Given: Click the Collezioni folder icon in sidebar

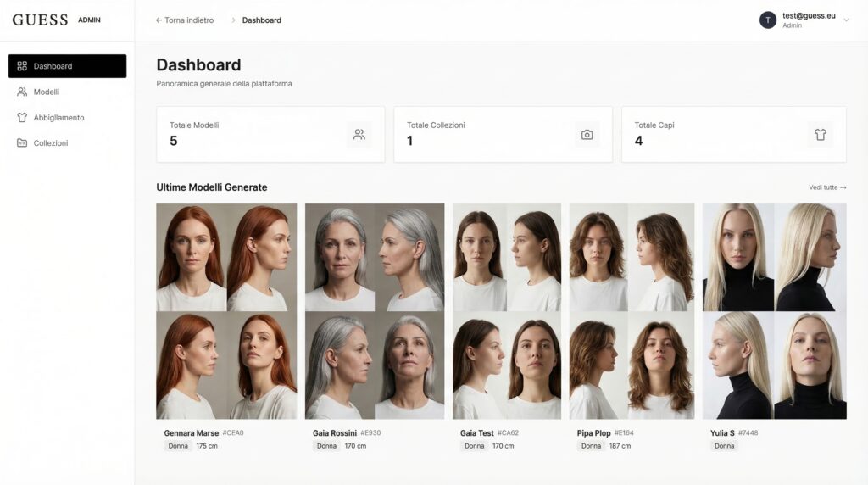Looking at the screenshot, I should click(22, 143).
